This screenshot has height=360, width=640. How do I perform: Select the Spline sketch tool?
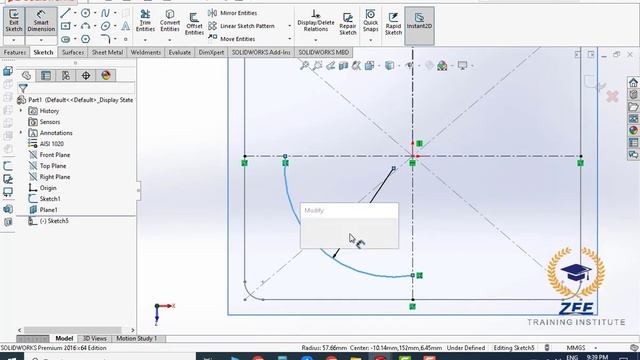pos(105,13)
